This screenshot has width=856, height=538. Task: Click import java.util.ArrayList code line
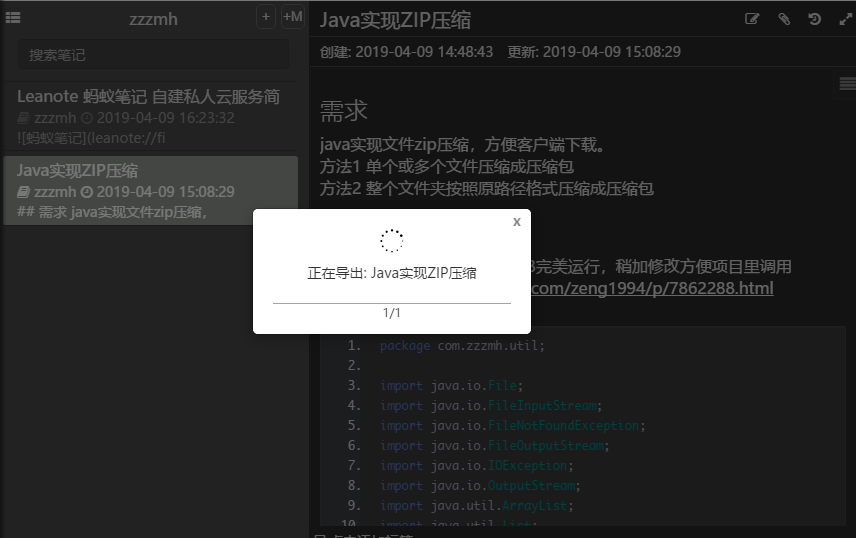pyautogui.click(x=477, y=506)
